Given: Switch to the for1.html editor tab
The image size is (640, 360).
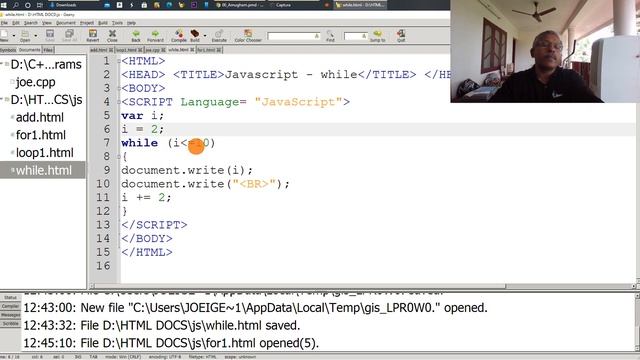Looking at the screenshot, I should click(209, 50).
